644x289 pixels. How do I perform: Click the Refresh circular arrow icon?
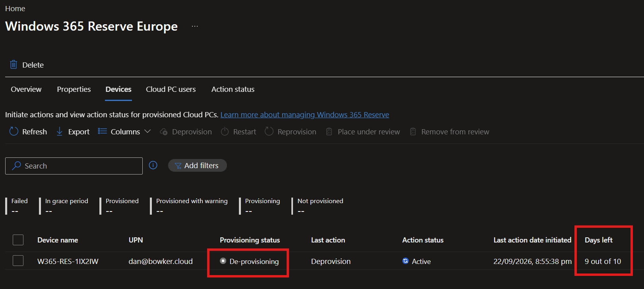(14, 132)
